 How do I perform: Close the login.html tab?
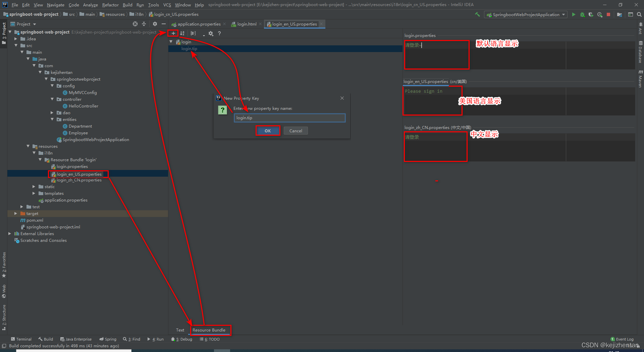260,24
